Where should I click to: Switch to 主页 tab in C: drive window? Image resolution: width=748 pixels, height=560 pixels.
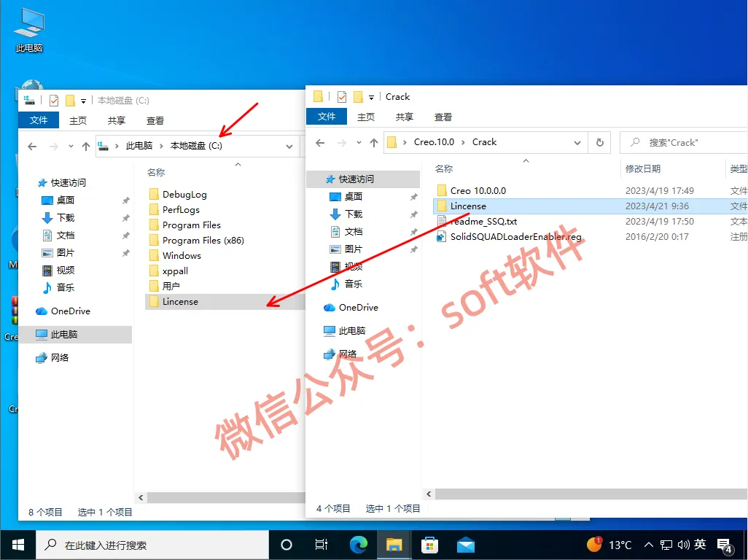[x=78, y=121]
